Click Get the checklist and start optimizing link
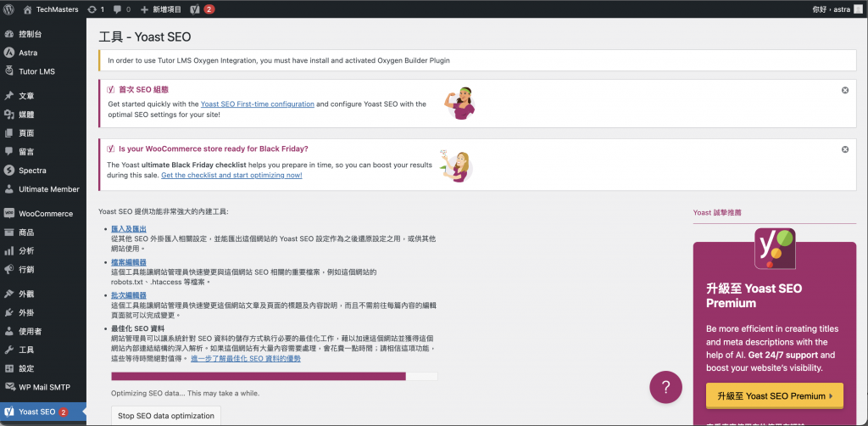868x426 pixels. tap(231, 175)
